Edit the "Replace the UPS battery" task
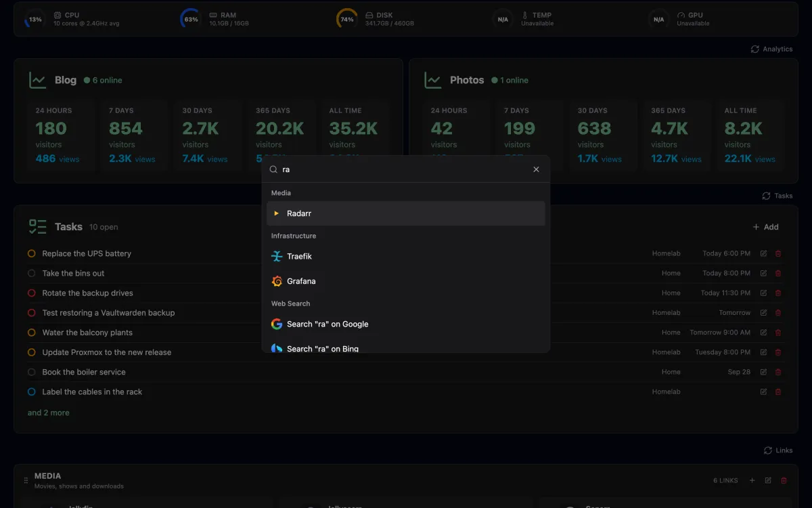 point(763,253)
